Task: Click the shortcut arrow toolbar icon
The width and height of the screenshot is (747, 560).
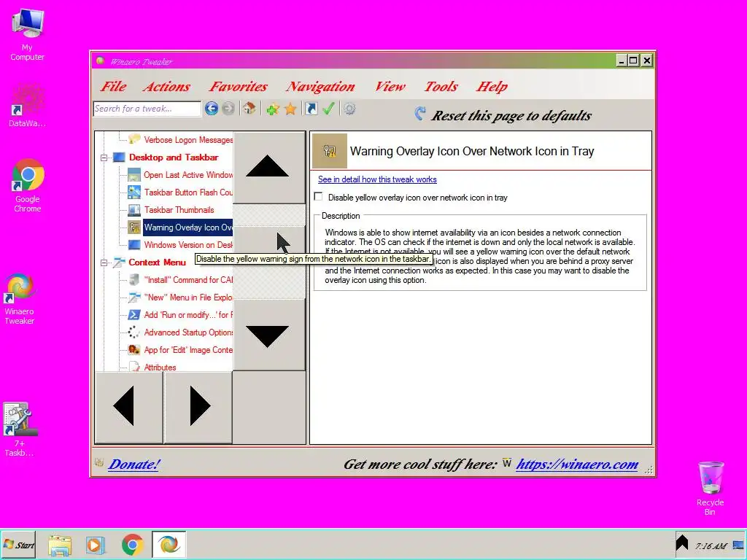Action: click(311, 109)
